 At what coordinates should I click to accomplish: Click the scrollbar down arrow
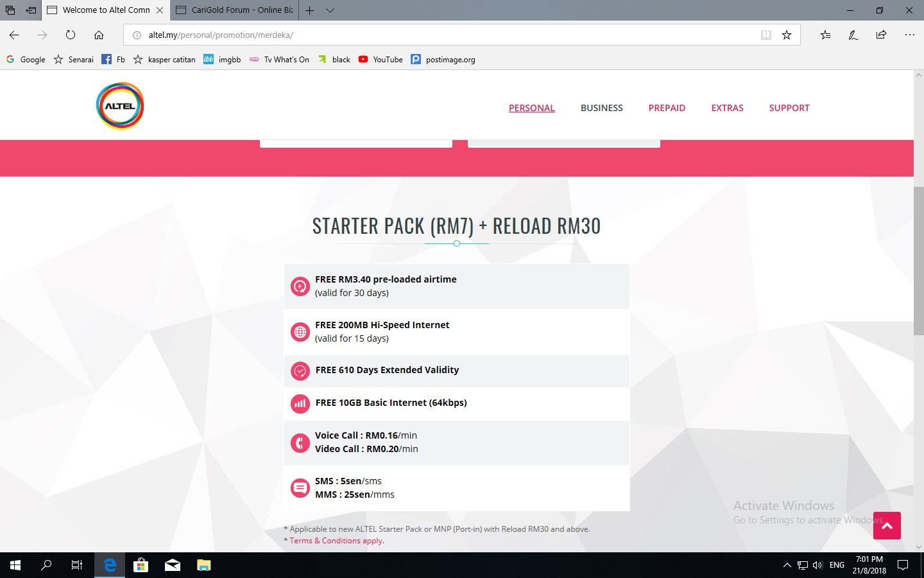coord(919,547)
